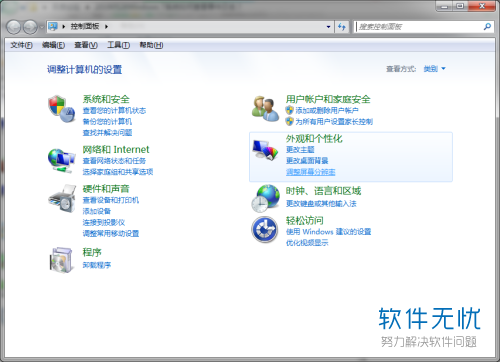Click the shield icon beside 添加或删除用户帐户
This screenshot has width=500, height=362.
point(289,110)
